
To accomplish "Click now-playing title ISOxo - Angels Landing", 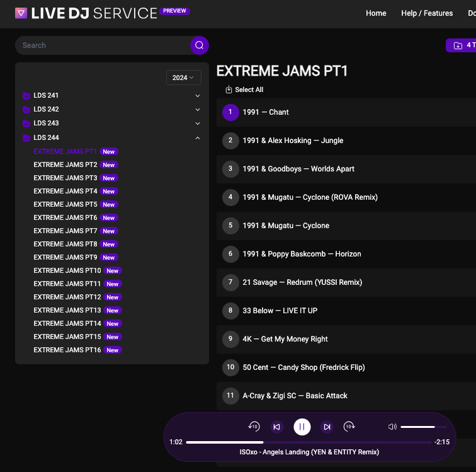I will click(309, 452).
